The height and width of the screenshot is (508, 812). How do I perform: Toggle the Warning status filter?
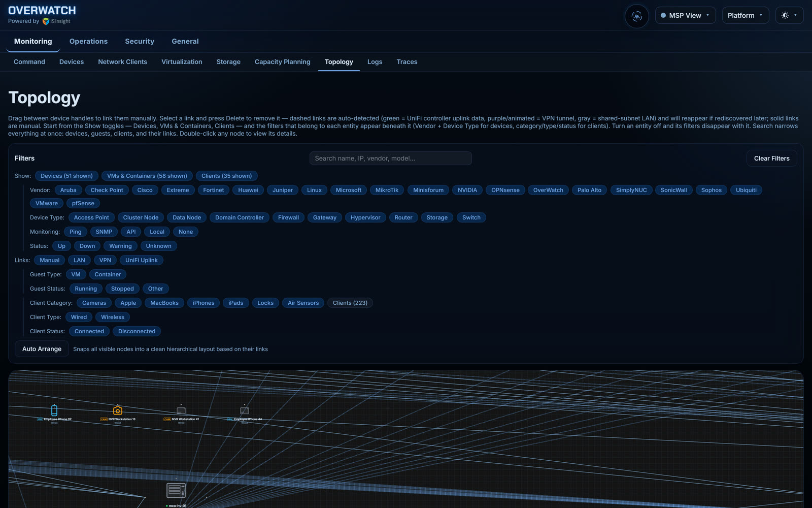click(120, 246)
